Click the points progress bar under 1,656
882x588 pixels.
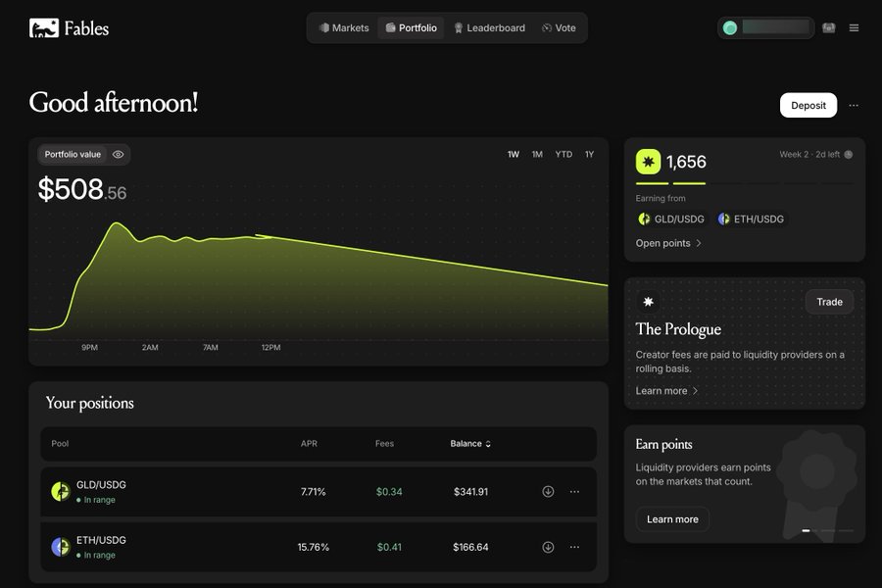(x=744, y=183)
